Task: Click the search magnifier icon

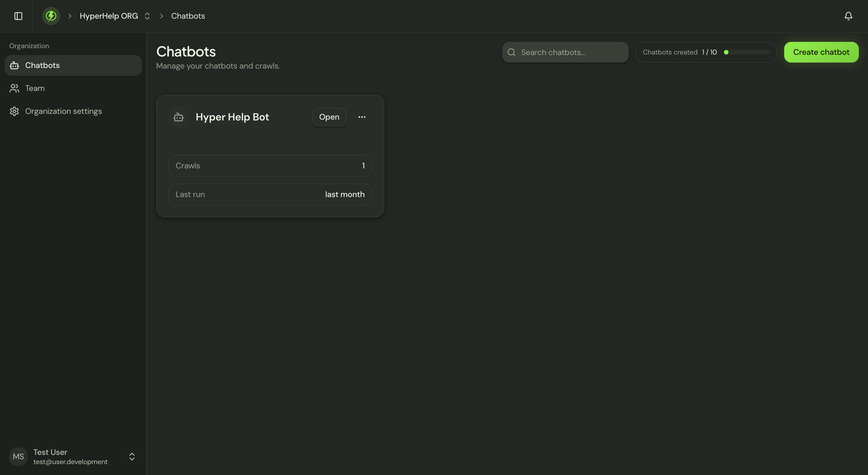Action: pos(511,52)
